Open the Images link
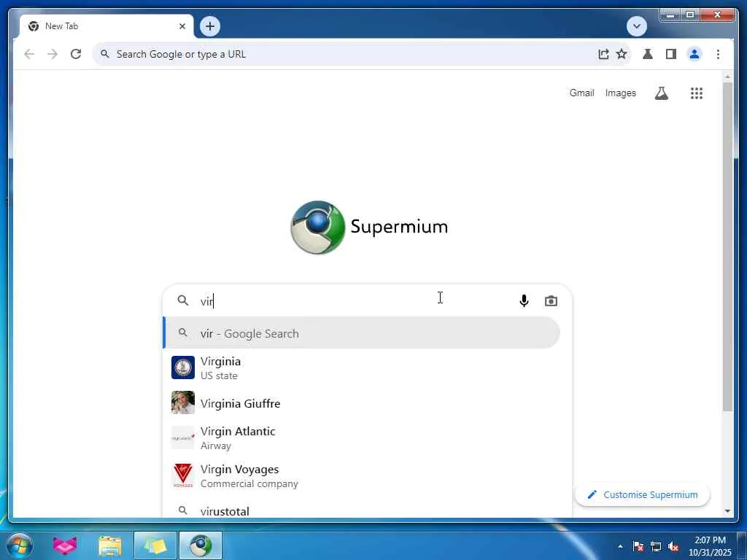The height and width of the screenshot is (560, 747). (620, 93)
